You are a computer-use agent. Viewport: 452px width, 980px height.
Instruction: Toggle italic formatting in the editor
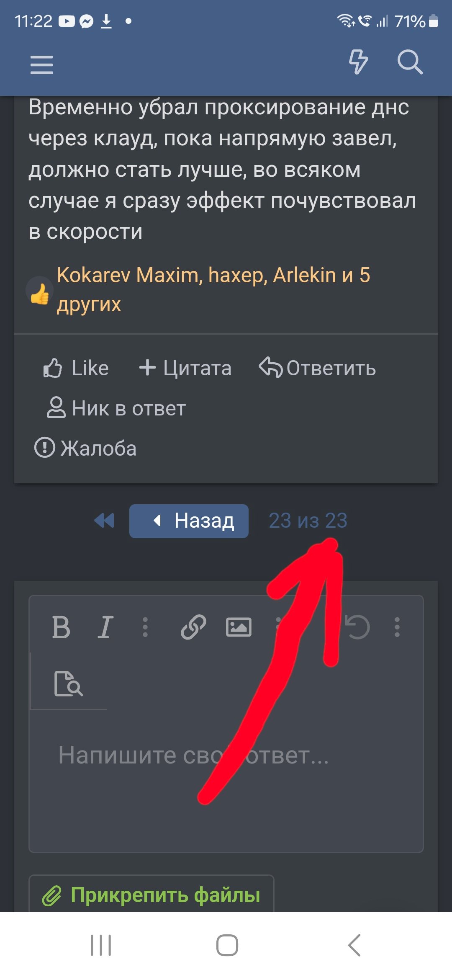pyautogui.click(x=105, y=627)
